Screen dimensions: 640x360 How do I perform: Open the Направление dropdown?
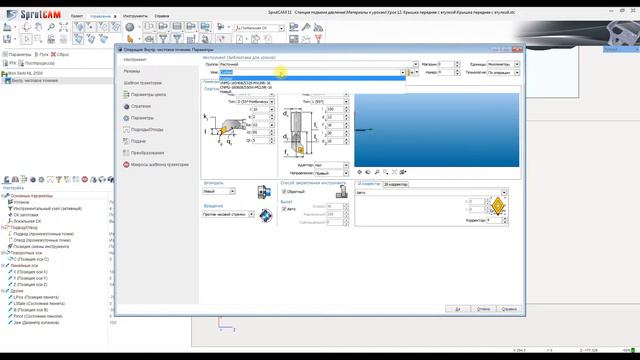(331, 173)
